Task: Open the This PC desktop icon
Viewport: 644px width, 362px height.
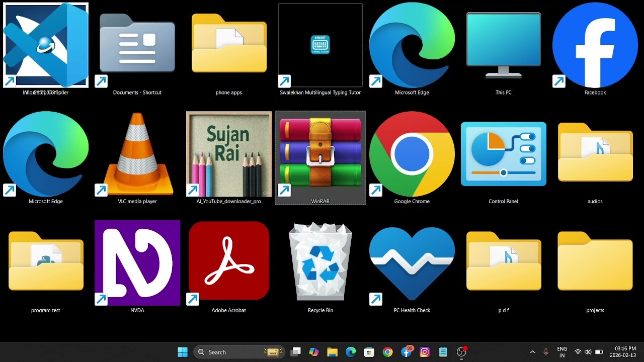Action: [x=504, y=49]
